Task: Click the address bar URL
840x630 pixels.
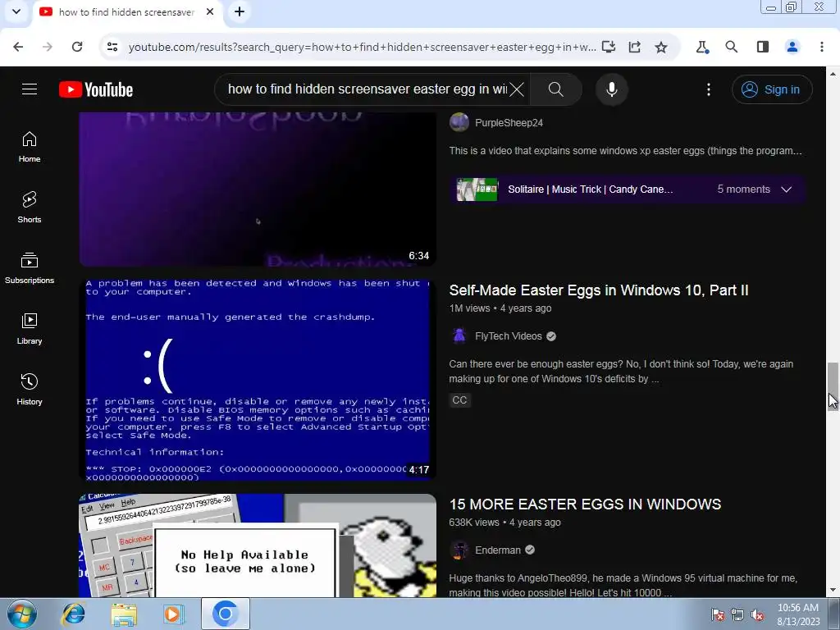Action: click(362, 47)
